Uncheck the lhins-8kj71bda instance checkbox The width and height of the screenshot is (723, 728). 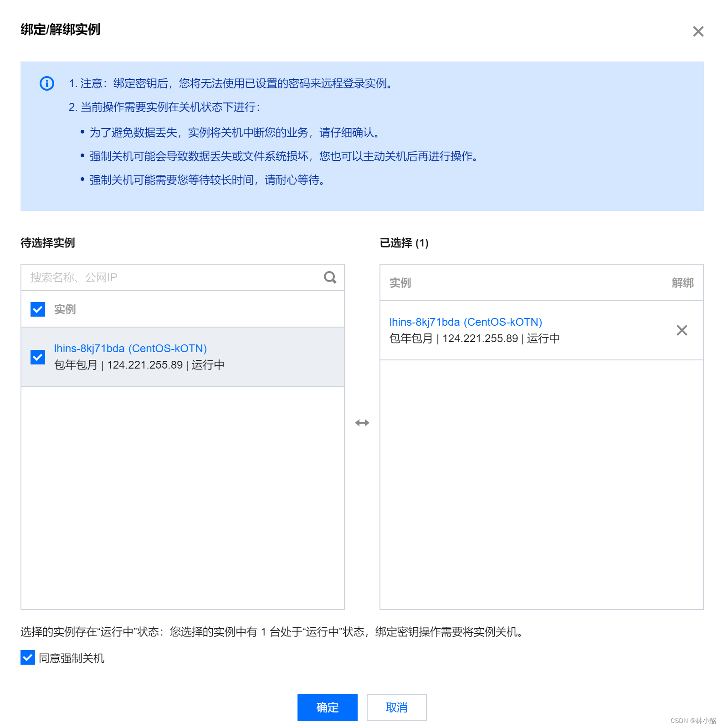tap(38, 357)
